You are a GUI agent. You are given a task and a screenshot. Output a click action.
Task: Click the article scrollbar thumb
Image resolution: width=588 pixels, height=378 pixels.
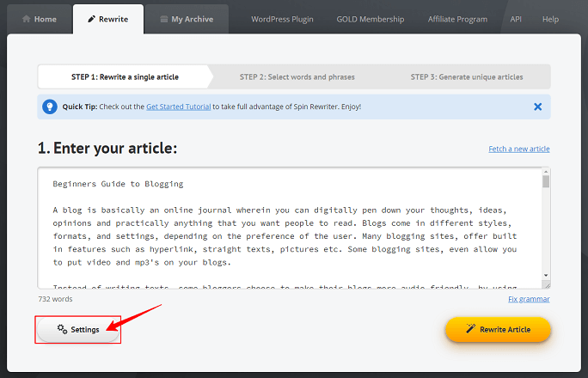click(546, 181)
